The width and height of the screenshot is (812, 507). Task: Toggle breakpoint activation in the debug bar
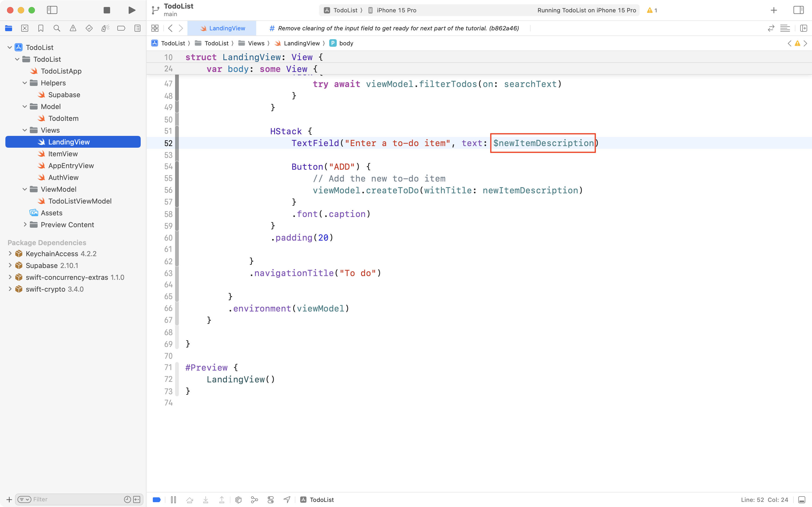click(x=156, y=499)
